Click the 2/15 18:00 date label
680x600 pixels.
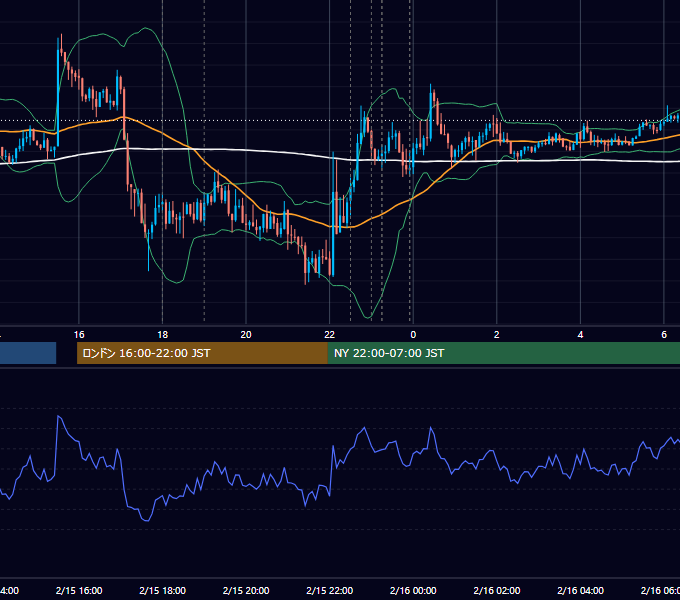[162, 590]
